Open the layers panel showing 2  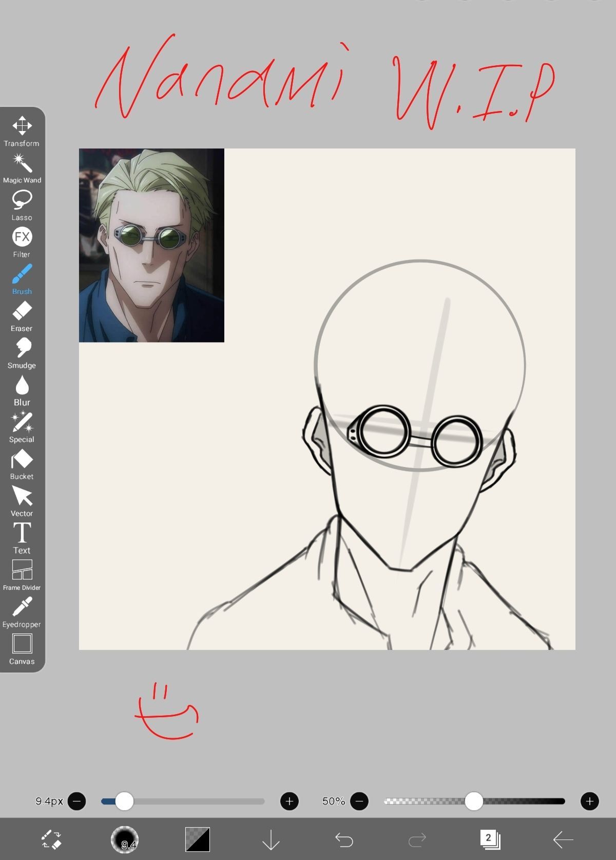coord(490,839)
